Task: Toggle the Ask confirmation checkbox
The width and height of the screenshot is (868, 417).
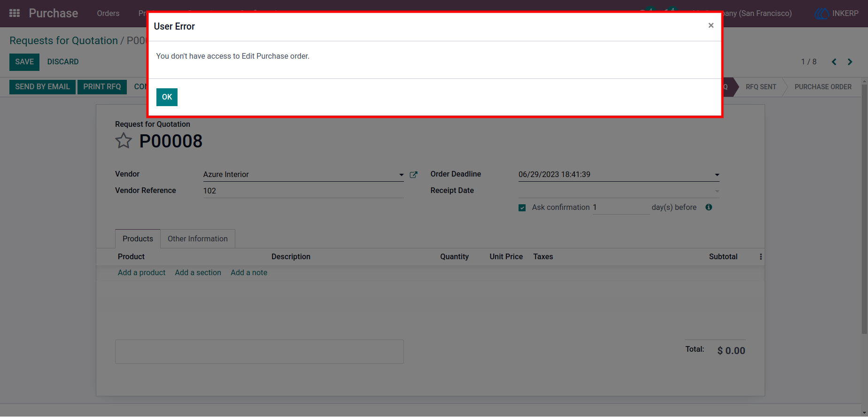Action: tap(522, 208)
